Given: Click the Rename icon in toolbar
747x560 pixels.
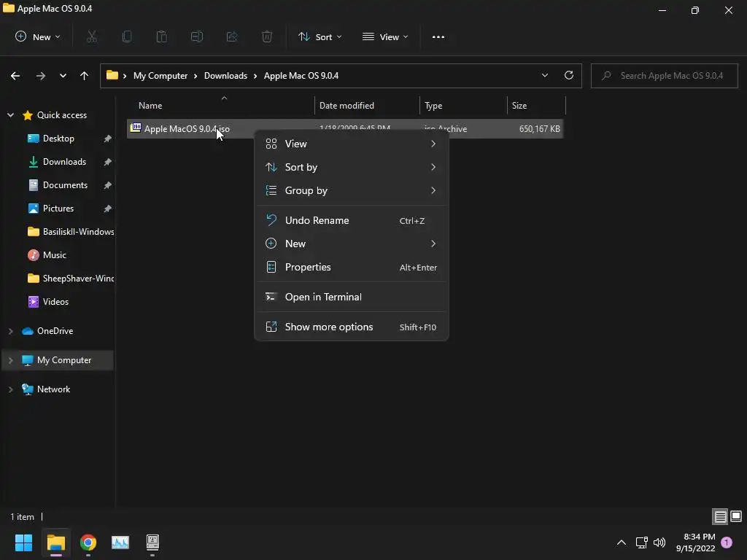Looking at the screenshot, I should [197, 36].
